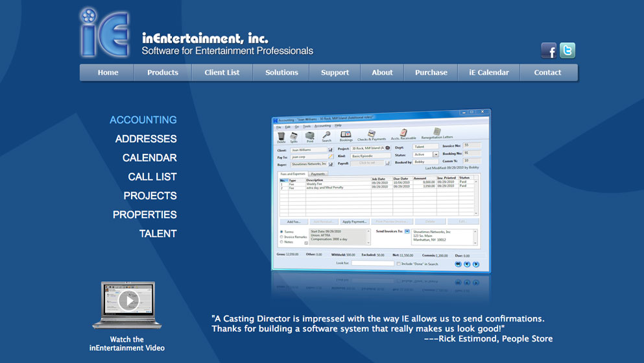Open the Send Invoices To dropdown
This screenshot has width=644, height=363.
[x=407, y=231]
